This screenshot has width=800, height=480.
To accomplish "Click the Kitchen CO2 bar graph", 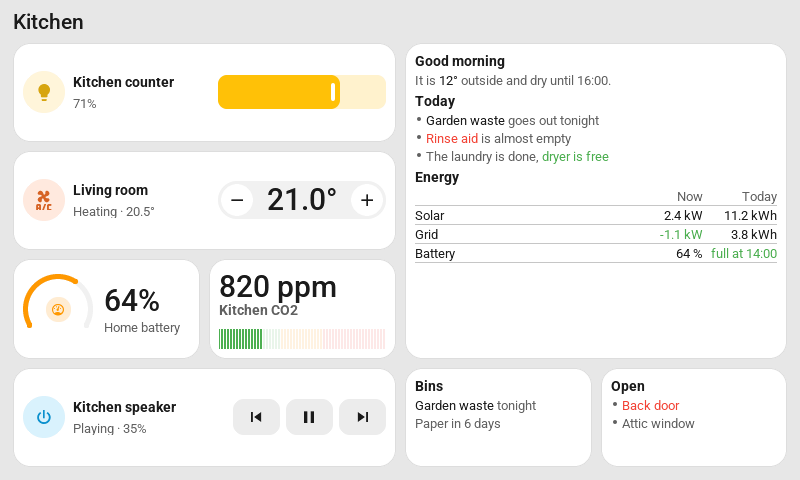I will click(302, 339).
